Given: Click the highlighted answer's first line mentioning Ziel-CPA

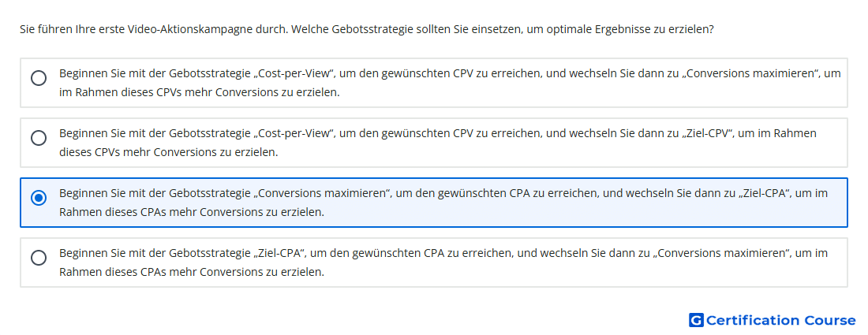Looking at the screenshot, I should coord(443,193).
